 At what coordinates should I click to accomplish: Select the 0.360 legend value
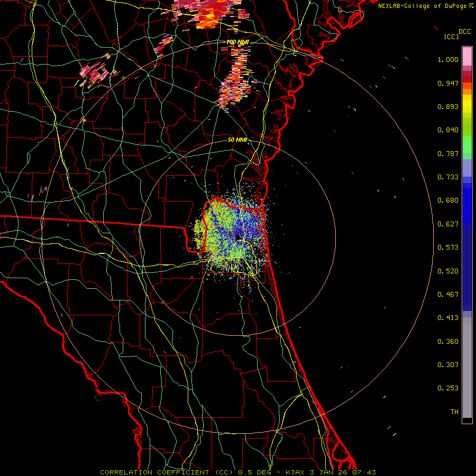[448, 342]
